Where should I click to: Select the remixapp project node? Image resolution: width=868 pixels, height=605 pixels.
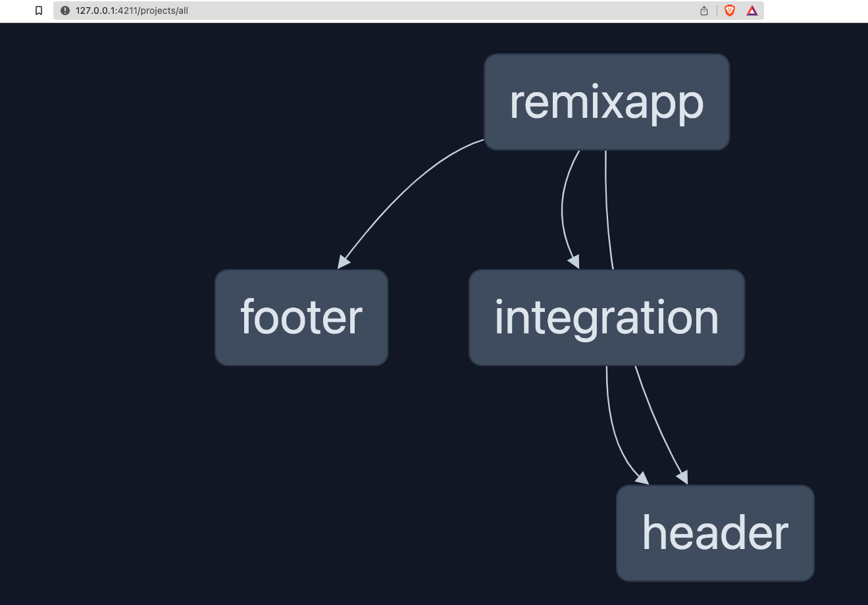[x=607, y=102]
